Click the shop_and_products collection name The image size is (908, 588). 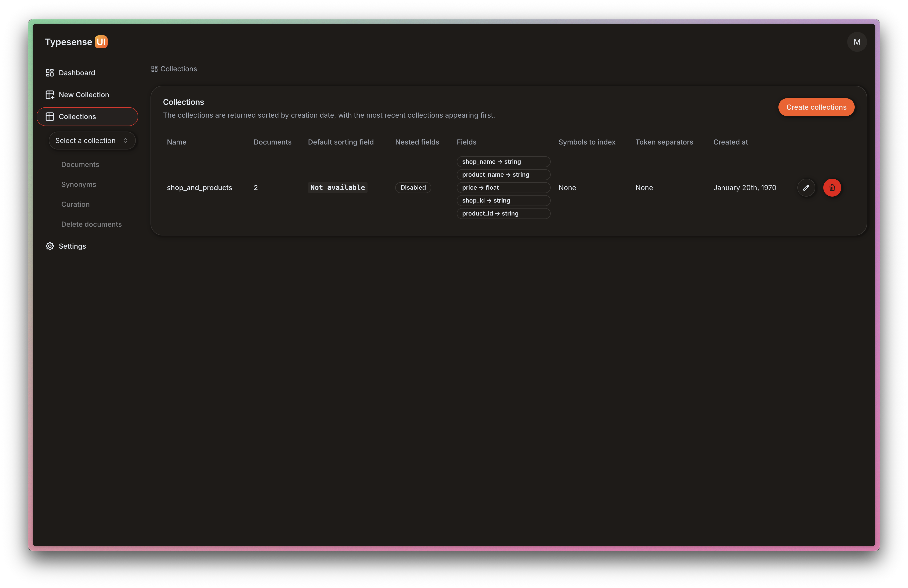(200, 188)
